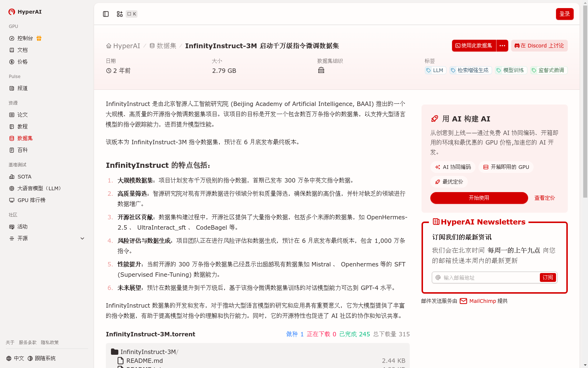588x368 pixels.
Task: Open 文档 in the sidebar
Action: (x=22, y=50)
